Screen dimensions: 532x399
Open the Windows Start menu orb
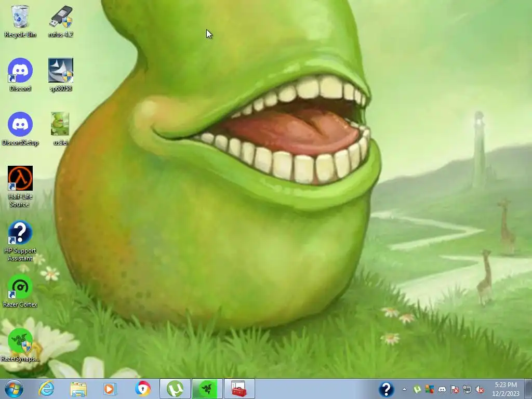tap(14, 389)
